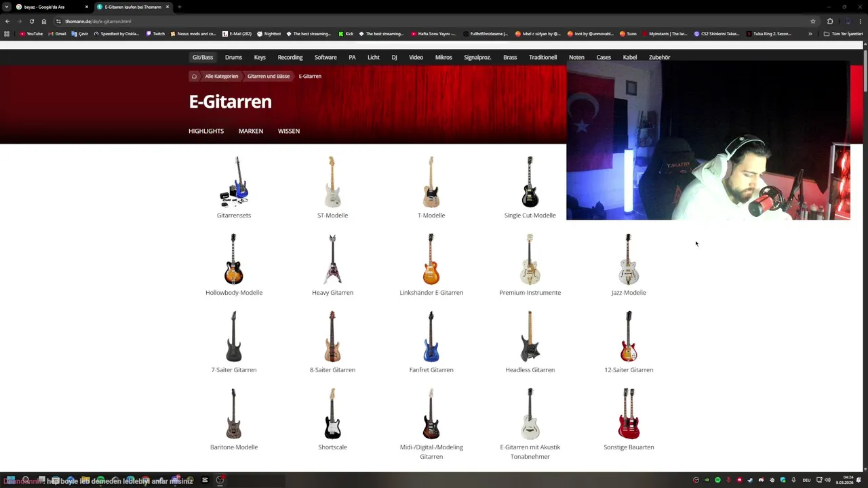Bookmark this page with the star icon
This screenshot has height=488, width=868.
(x=812, y=21)
